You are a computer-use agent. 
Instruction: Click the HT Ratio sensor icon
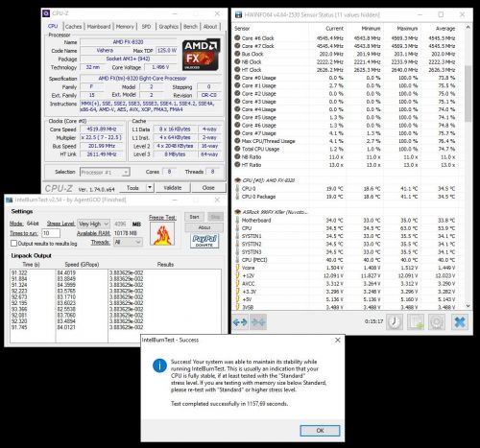[x=237, y=165]
